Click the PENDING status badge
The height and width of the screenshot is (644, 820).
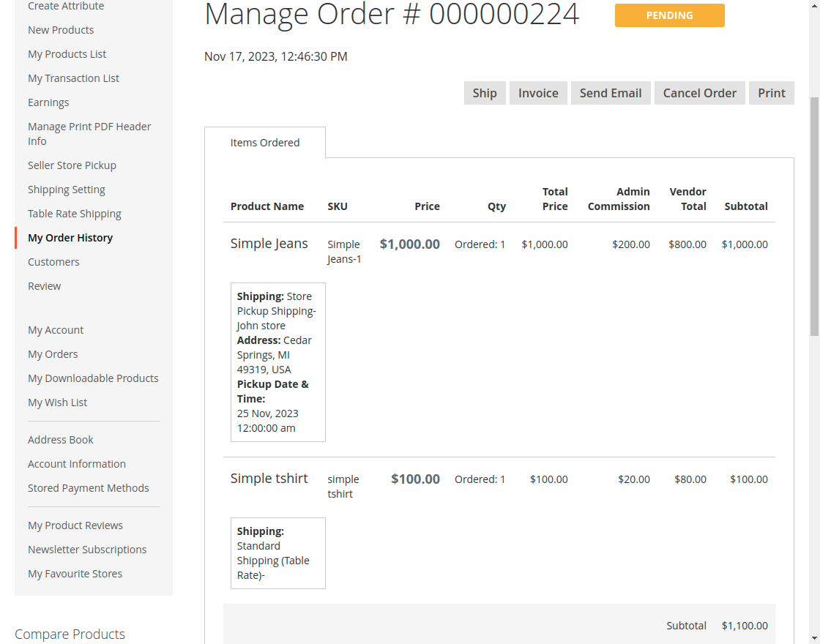pyautogui.click(x=669, y=15)
